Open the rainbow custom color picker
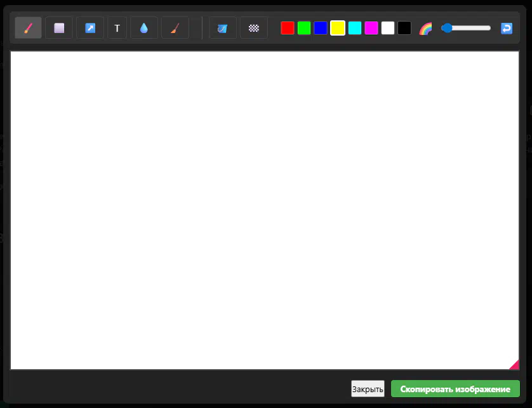 425,28
